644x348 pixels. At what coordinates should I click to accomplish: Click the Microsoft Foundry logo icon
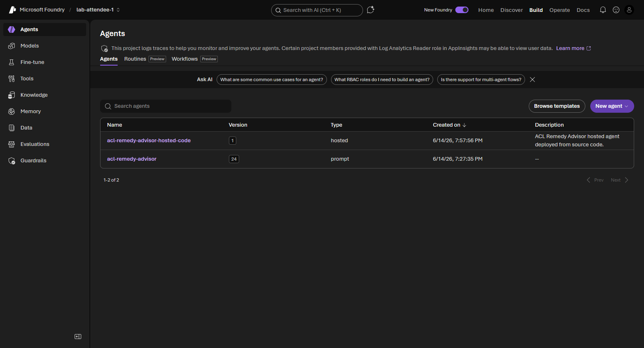pos(12,10)
